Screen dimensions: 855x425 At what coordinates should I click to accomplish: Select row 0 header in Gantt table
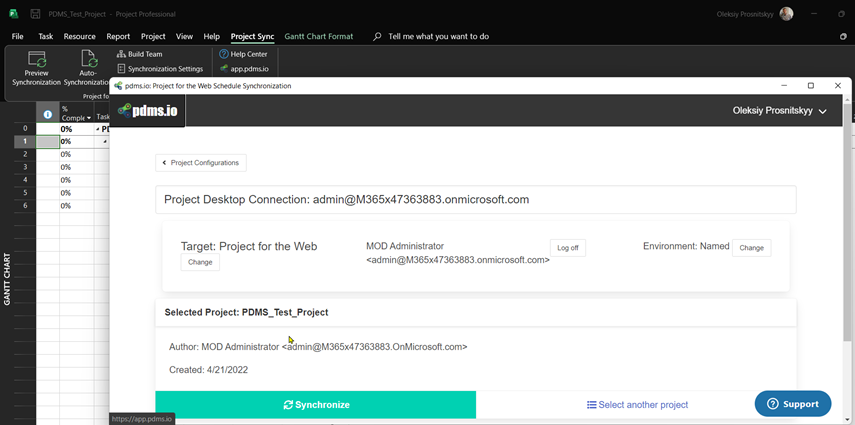[25, 129]
